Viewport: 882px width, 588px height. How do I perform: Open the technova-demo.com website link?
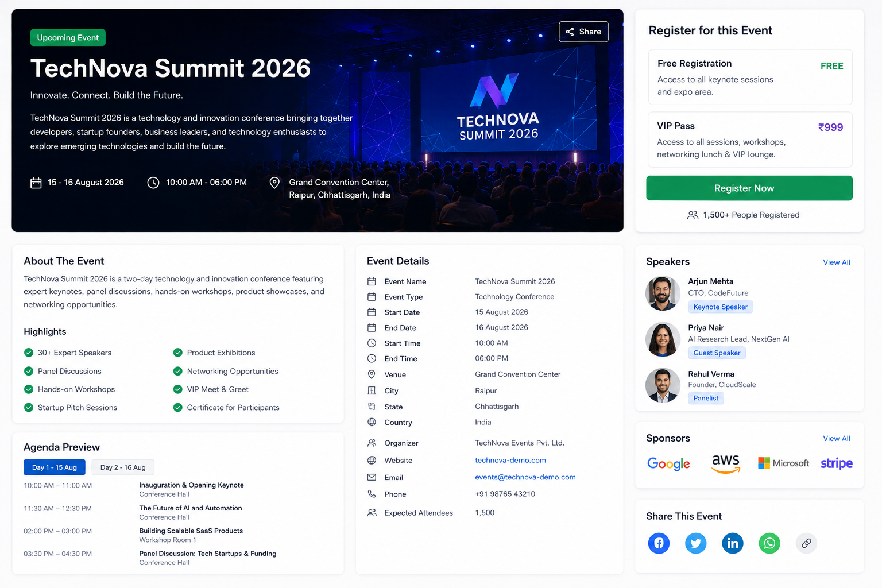tap(510, 461)
